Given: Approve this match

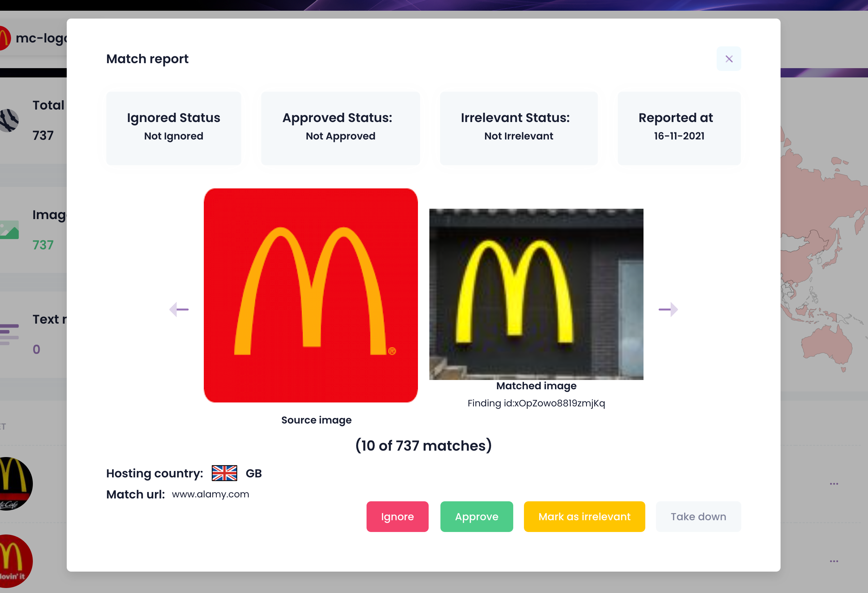Looking at the screenshot, I should (x=476, y=516).
